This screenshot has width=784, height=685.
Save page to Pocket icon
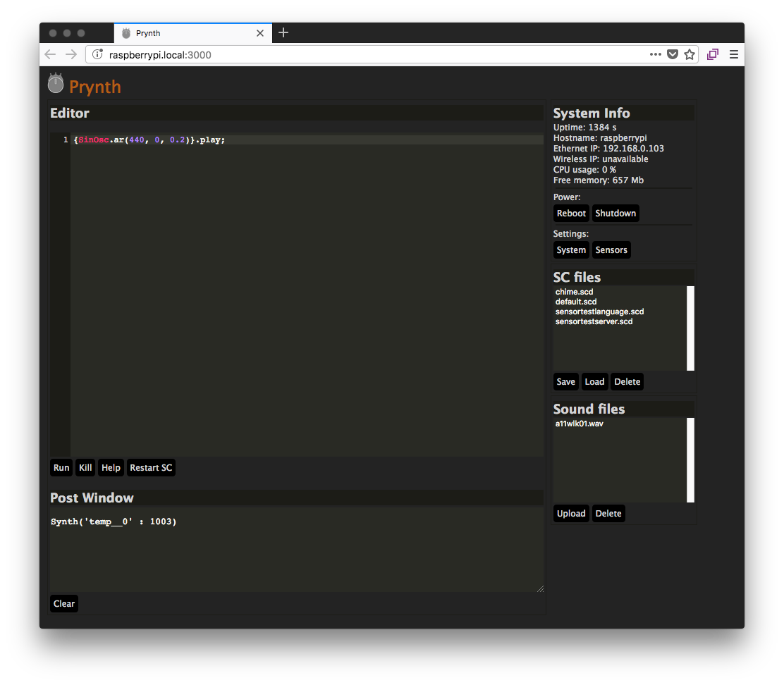click(x=673, y=54)
